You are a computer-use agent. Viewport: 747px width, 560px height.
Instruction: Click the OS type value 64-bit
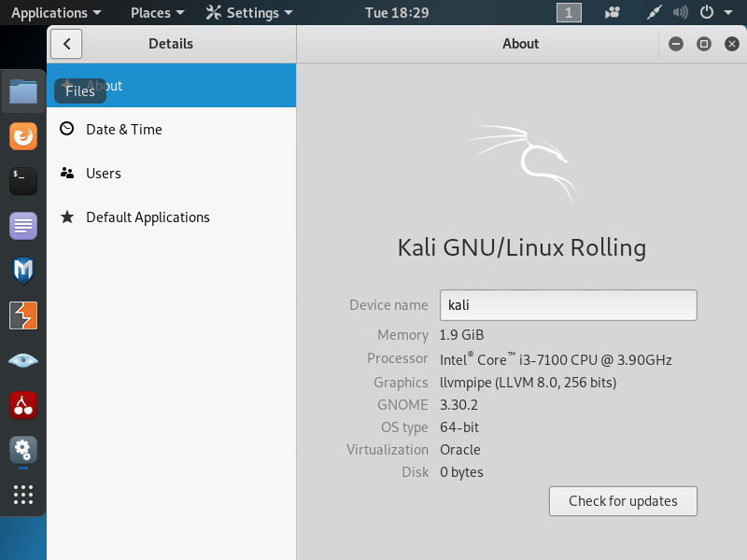pyautogui.click(x=459, y=427)
